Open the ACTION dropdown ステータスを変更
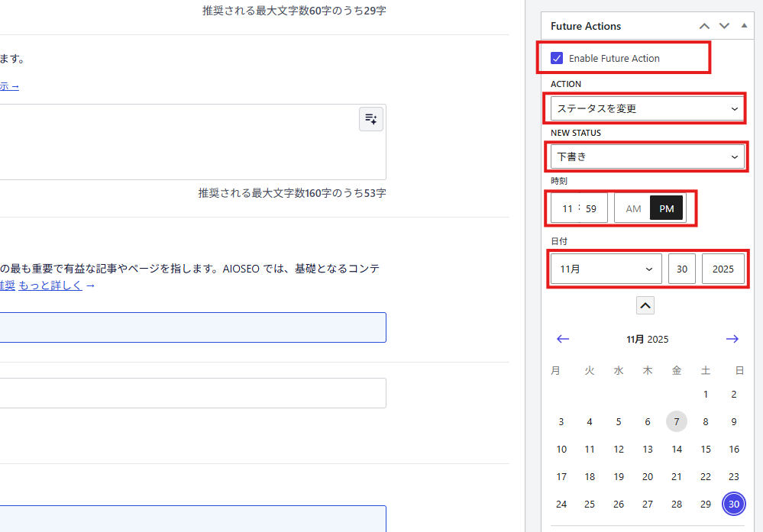The height and width of the screenshot is (532, 763). point(647,108)
